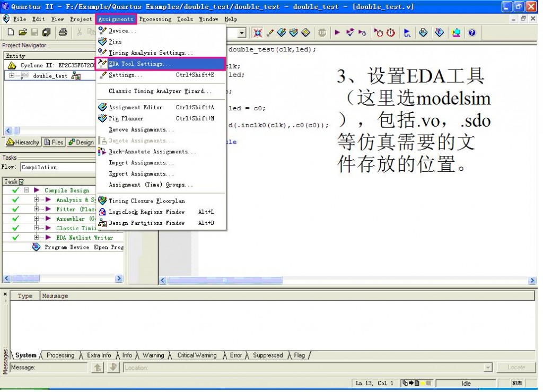Click the Save All toolbar icon

pos(47,32)
